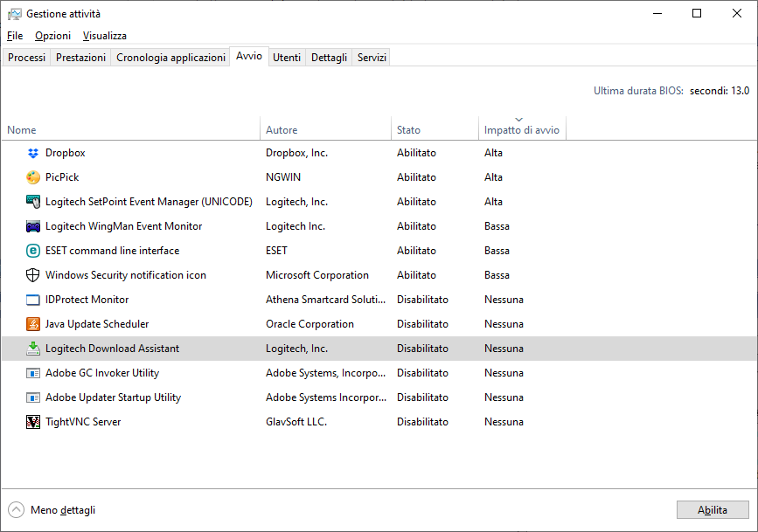Select Windows Security notification icon text
Image resolution: width=758 pixels, height=532 pixels.
[126, 275]
